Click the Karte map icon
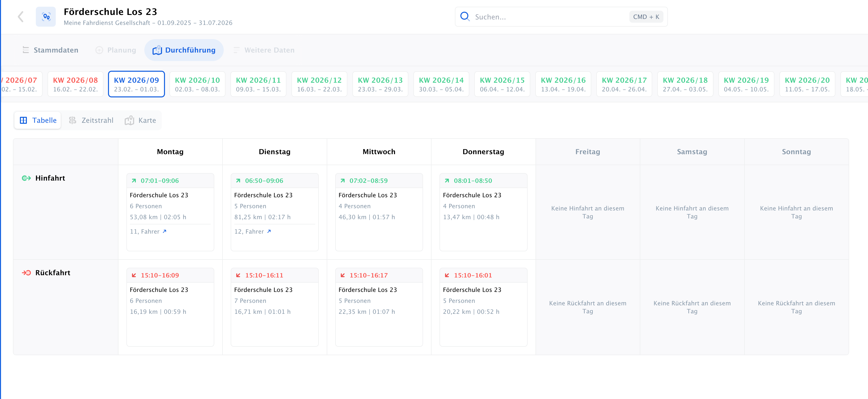This screenshot has height=399, width=868. coord(129,120)
